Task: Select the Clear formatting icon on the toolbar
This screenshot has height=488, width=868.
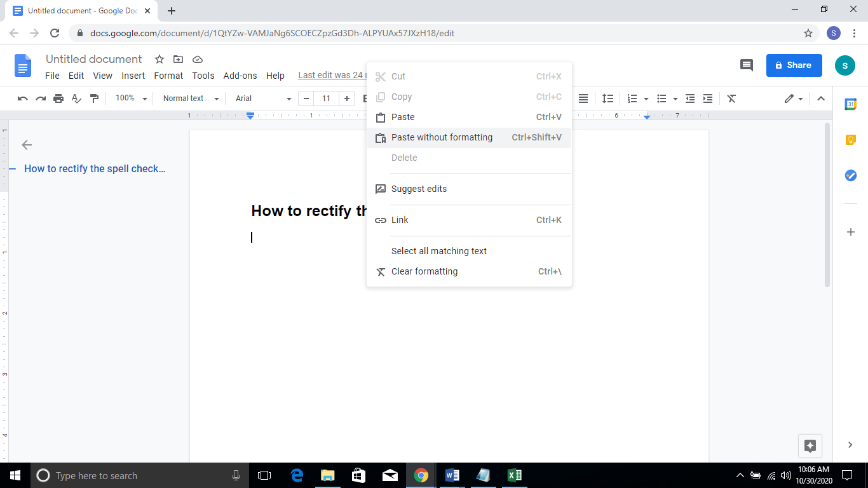Action: tap(731, 98)
